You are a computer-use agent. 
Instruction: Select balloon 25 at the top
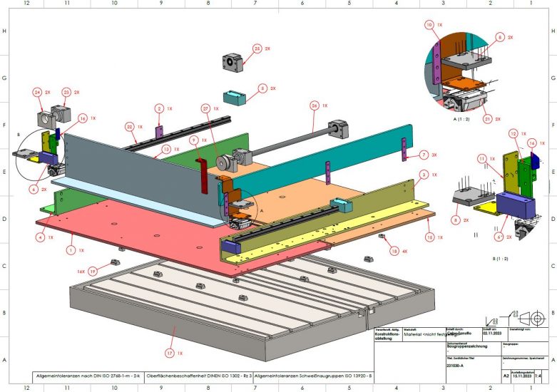[x=257, y=48]
